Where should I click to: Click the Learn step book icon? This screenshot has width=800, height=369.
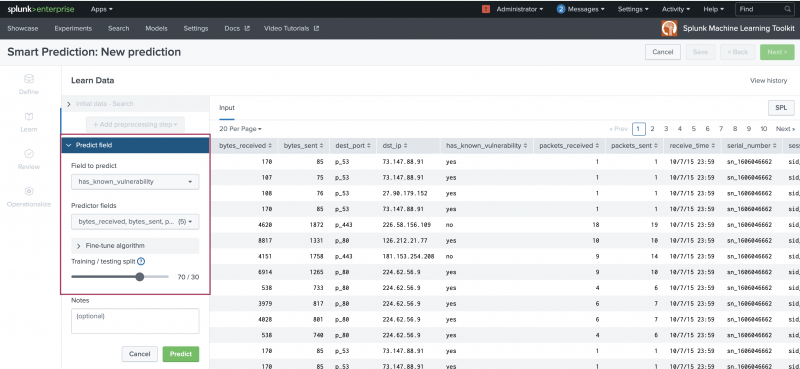point(29,116)
